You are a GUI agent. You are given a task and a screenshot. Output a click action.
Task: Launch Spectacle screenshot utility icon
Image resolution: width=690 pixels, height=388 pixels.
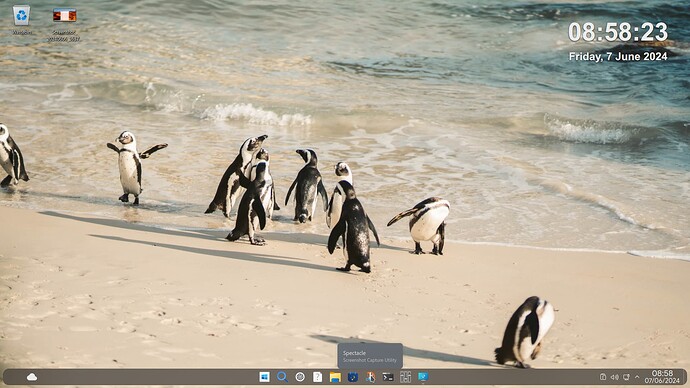(371, 377)
